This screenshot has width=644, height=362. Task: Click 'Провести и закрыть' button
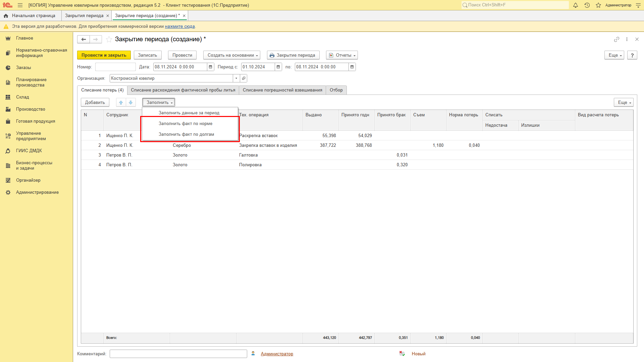click(104, 55)
